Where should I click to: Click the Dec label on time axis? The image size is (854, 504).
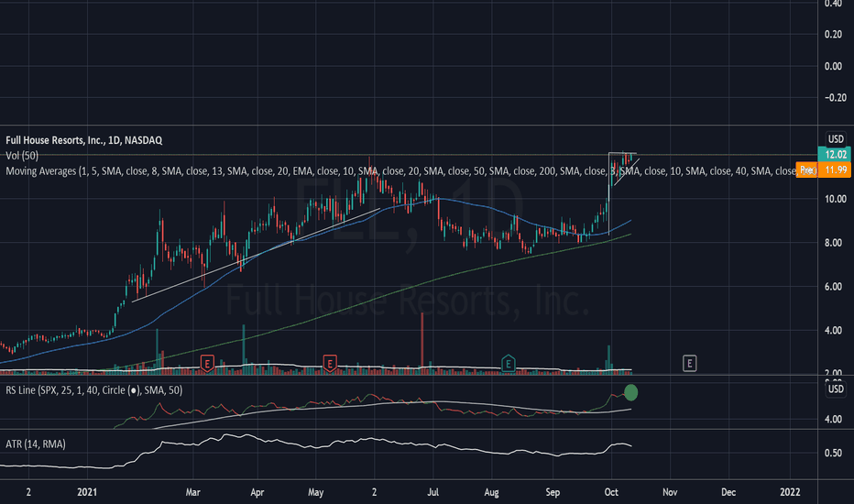(x=728, y=492)
